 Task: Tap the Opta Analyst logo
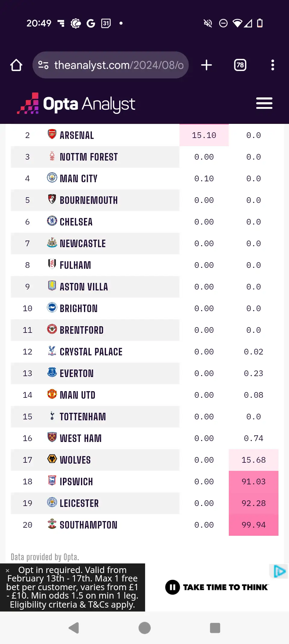76,104
